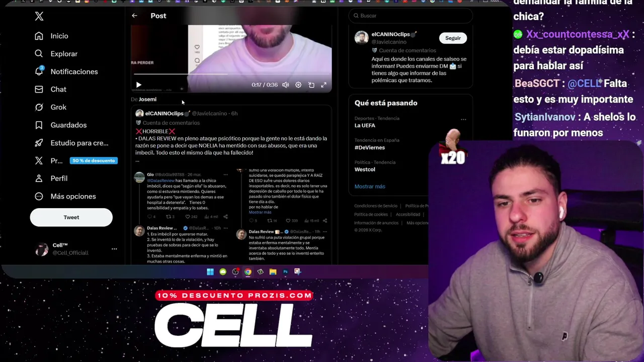Open Condiciones de Servicio link
The height and width of the screenshot is (362, 644).
375,206
